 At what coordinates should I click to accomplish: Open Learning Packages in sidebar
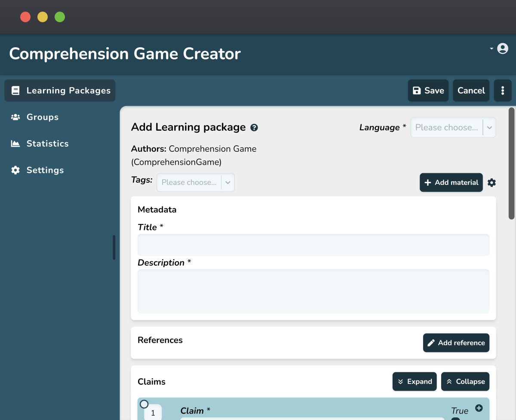[60, 90]
